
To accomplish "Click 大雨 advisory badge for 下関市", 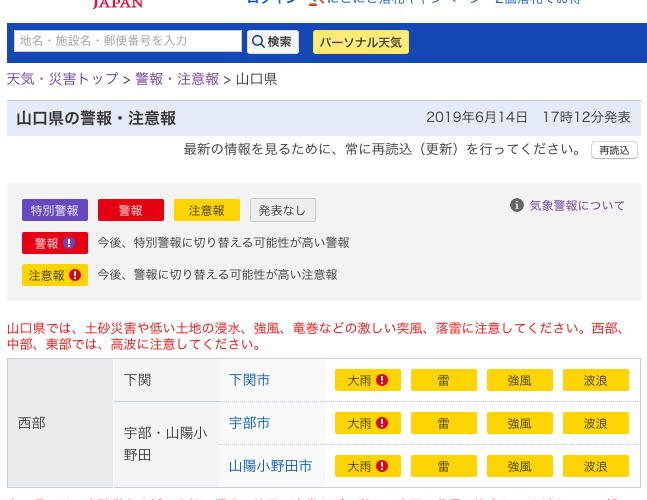I will 367,380.
